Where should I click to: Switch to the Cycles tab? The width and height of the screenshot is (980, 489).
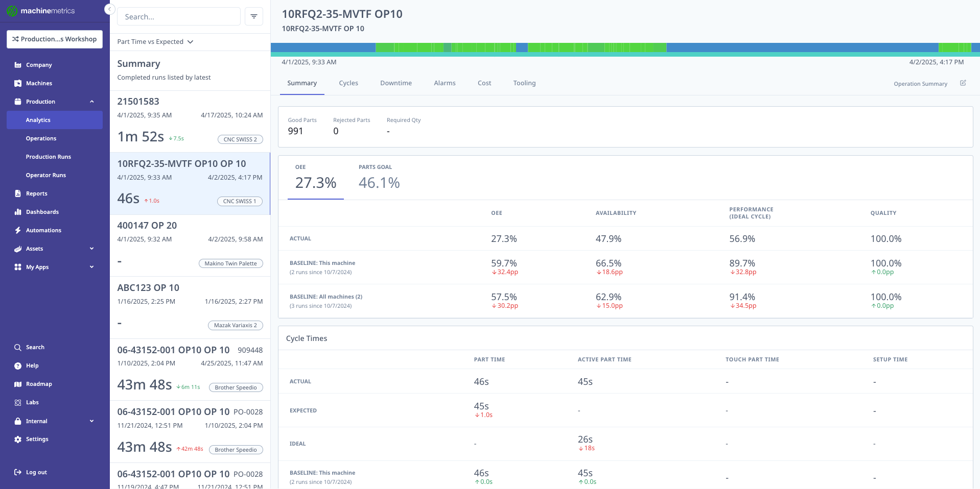coord(348,83)
